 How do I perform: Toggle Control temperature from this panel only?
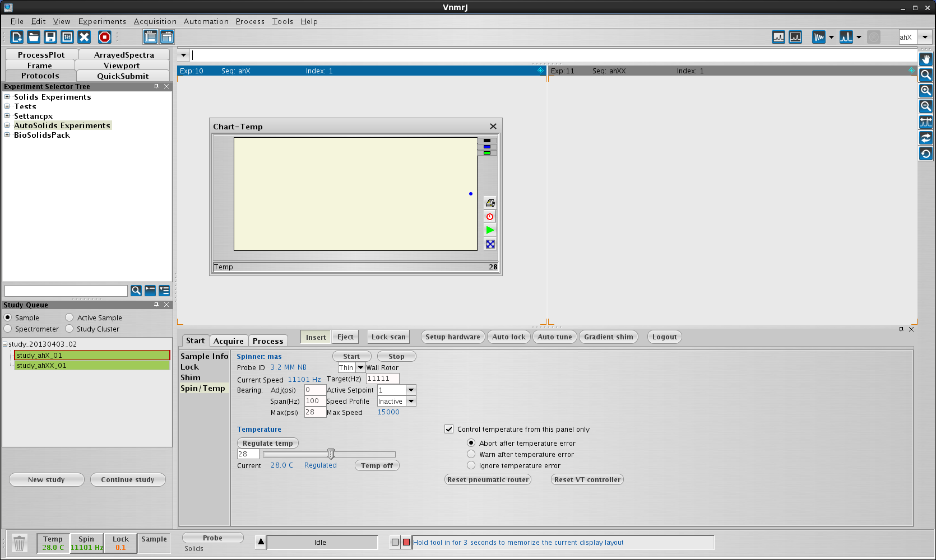point(449,429)
